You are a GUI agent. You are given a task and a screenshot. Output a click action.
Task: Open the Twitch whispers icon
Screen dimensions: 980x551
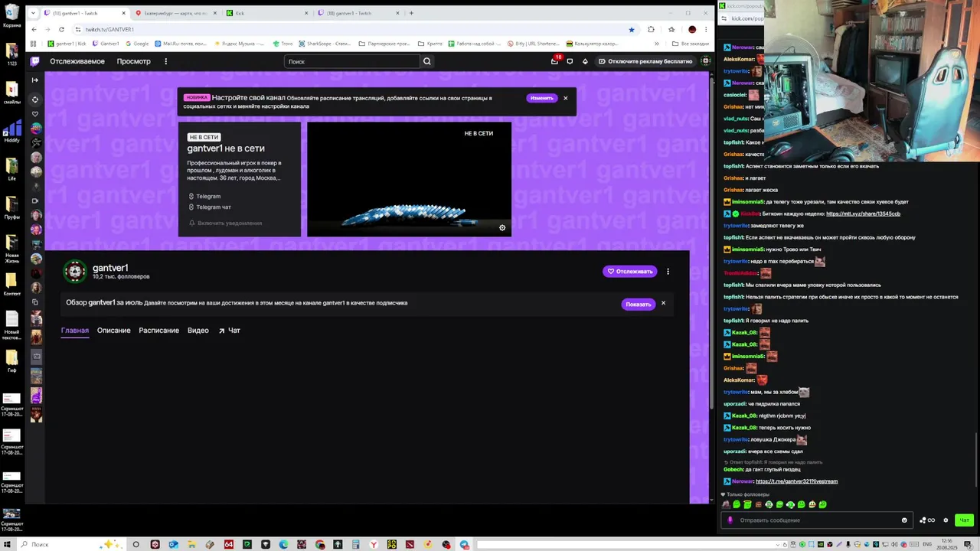tap(570, 61)
